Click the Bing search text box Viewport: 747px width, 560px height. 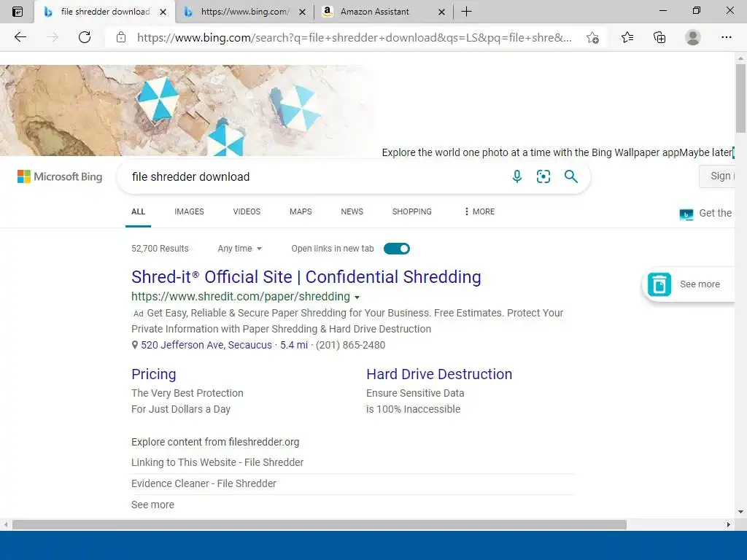314,176
